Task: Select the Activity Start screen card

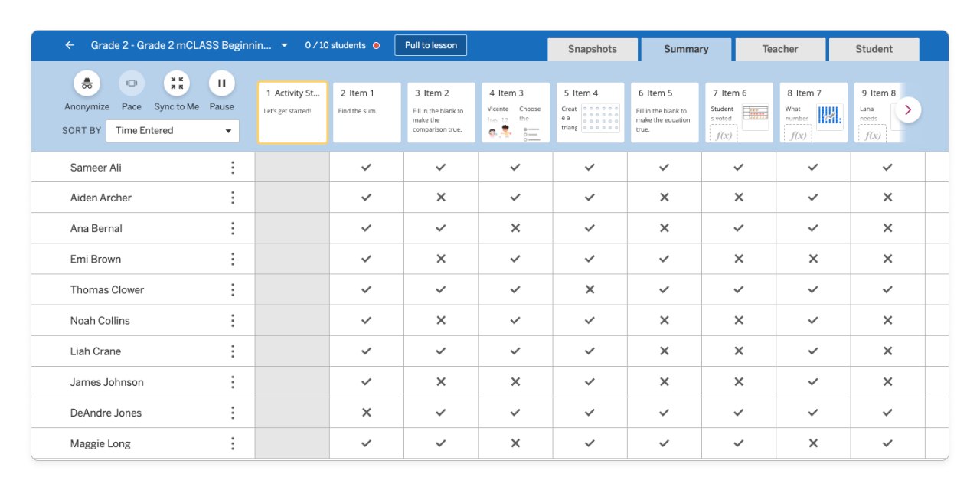Action: (292, 113)
